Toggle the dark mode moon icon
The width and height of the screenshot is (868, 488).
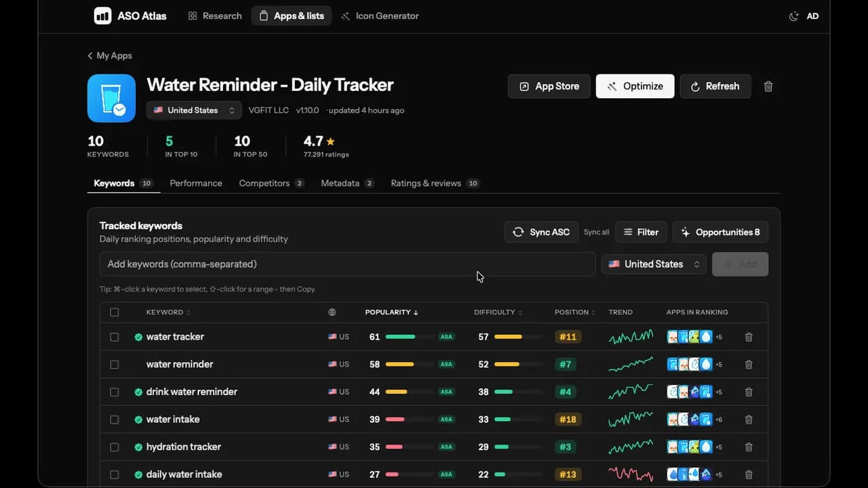point(794,16)
